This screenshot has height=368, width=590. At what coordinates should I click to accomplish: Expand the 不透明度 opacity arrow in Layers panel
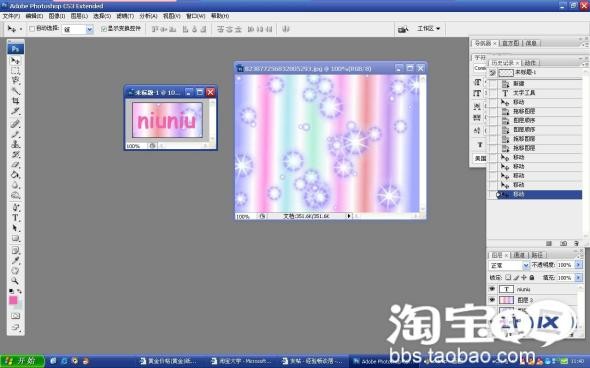tap(578, 265)
